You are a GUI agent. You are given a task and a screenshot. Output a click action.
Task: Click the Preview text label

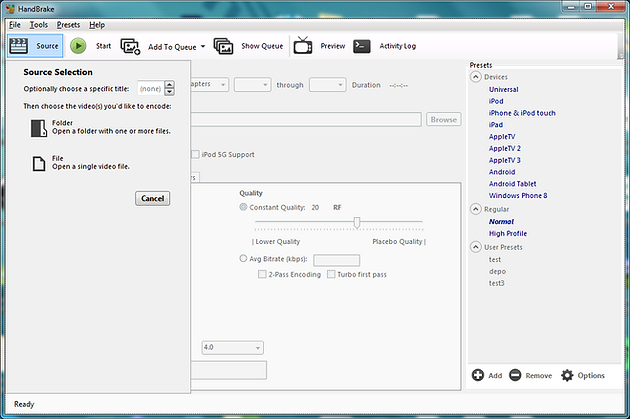(333, 46)
